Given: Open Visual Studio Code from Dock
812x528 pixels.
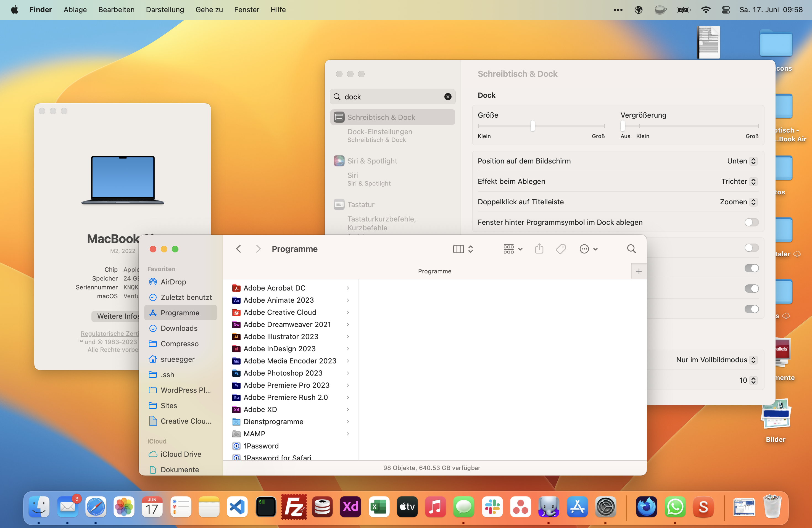Looking at the screenshot, I should coord(237,507).
